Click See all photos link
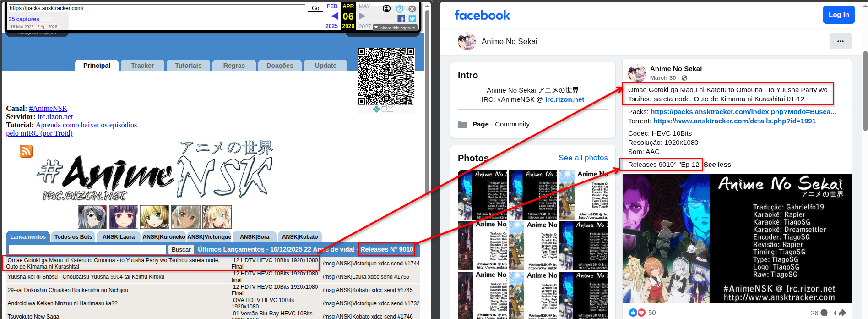868x319 pixels. click(x=583, y=158)
